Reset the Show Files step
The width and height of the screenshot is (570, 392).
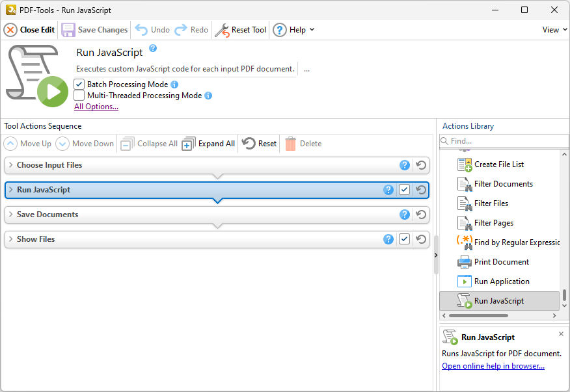(x=421, y=239)
